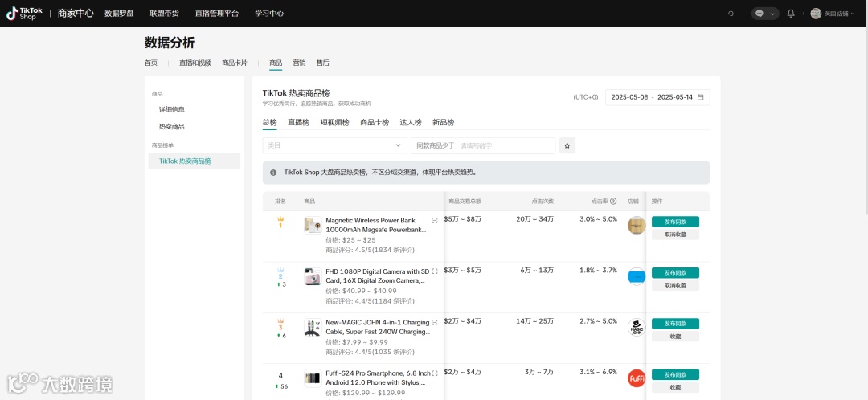Click 发布同款 for the MAGIC JOHN row
The height and width of the screenshot is (400, 868).
675,324
